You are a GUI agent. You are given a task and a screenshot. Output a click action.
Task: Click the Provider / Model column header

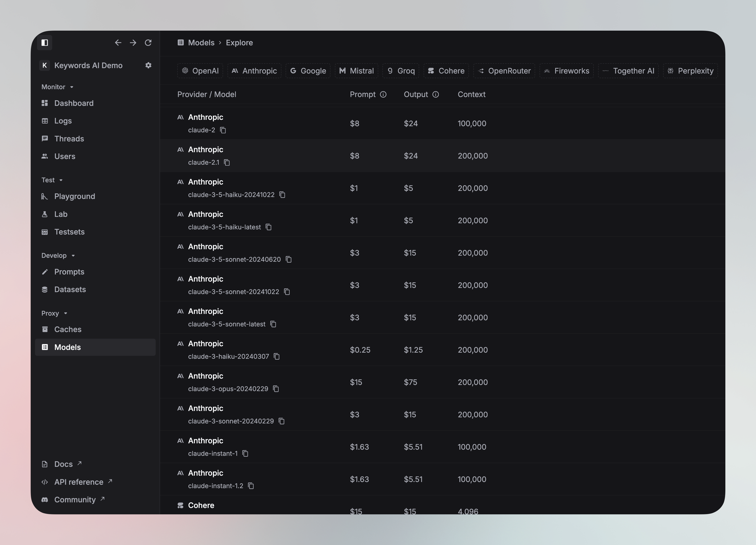coord(207,95)
